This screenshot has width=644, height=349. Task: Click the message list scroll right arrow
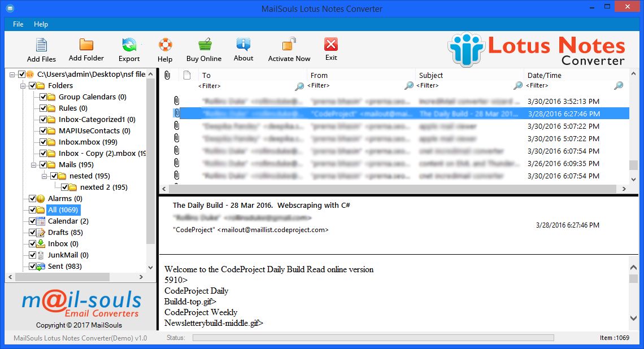pyautogui.click(x=624, y=189)
